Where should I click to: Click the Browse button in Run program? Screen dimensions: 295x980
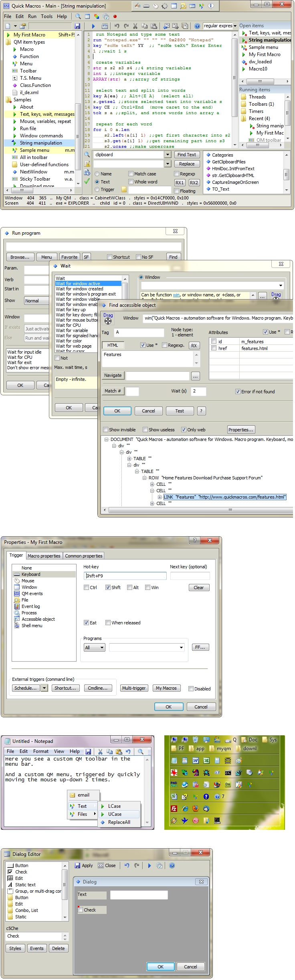click(20, 257)
